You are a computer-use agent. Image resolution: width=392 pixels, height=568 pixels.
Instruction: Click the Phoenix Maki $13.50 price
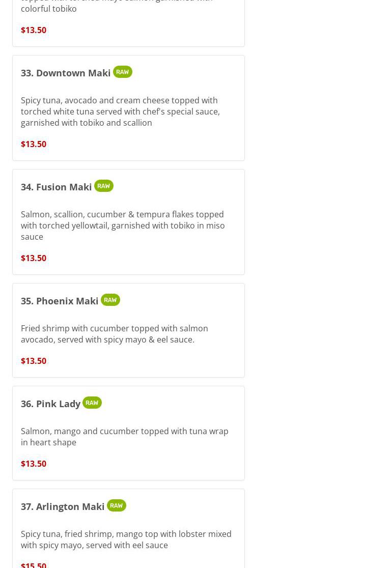point(33,361)
